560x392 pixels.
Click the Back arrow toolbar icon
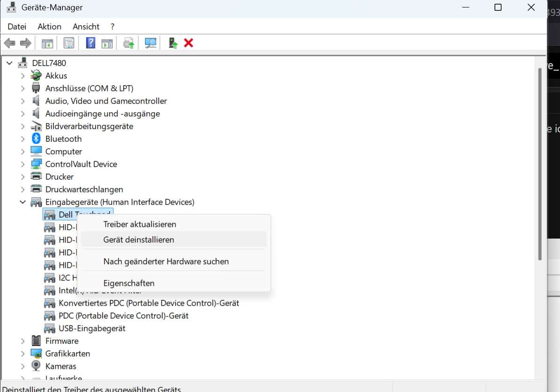(x=10, y=43)
